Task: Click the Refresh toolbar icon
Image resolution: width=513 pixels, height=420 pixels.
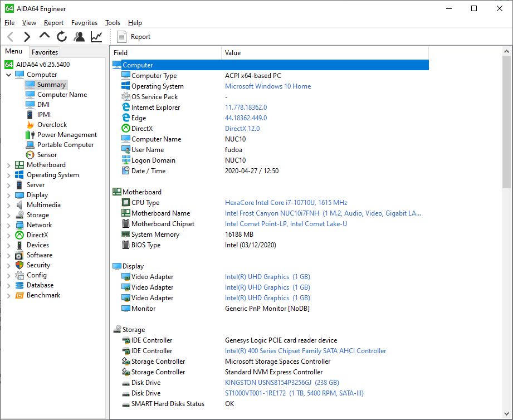Action: click(x=62, y=37)
